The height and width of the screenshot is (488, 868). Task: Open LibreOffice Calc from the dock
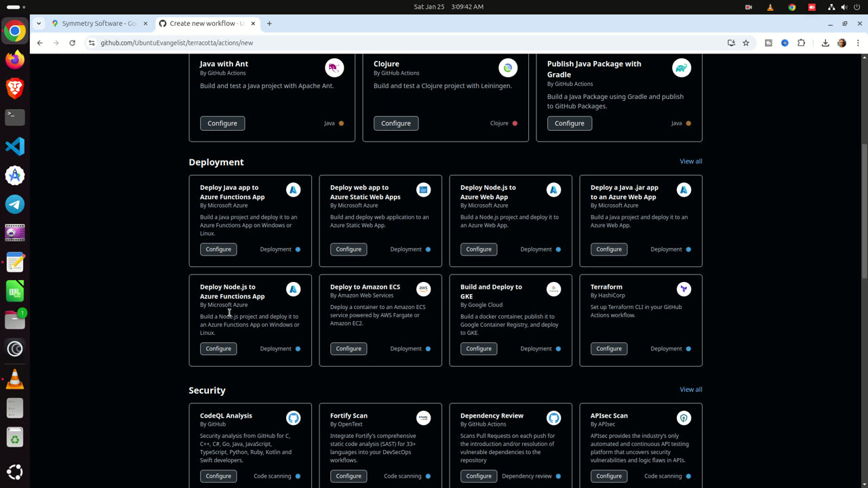click(15, 291)
